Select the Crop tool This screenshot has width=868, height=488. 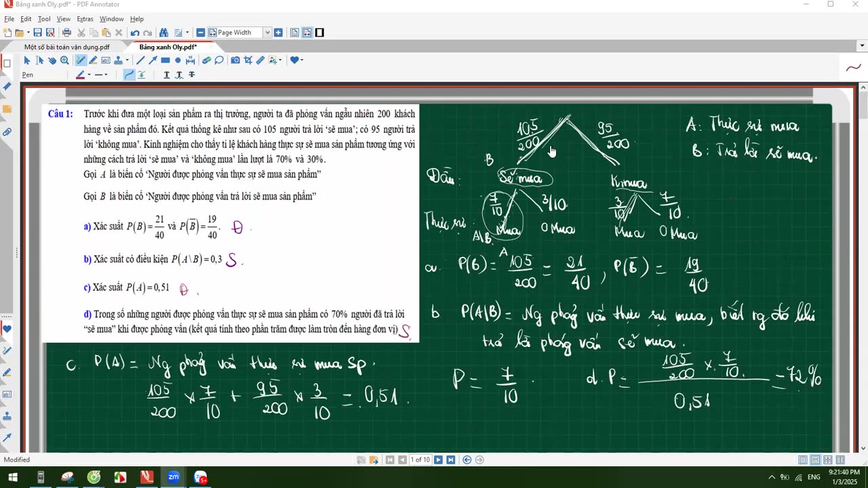pyautogui.click(x=248, y=60)
